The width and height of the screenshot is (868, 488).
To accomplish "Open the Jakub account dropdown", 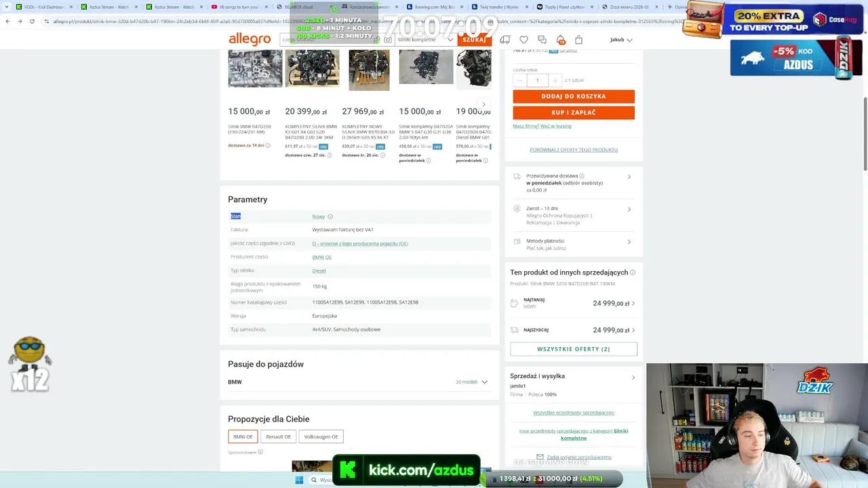I will tap(621, 40).
